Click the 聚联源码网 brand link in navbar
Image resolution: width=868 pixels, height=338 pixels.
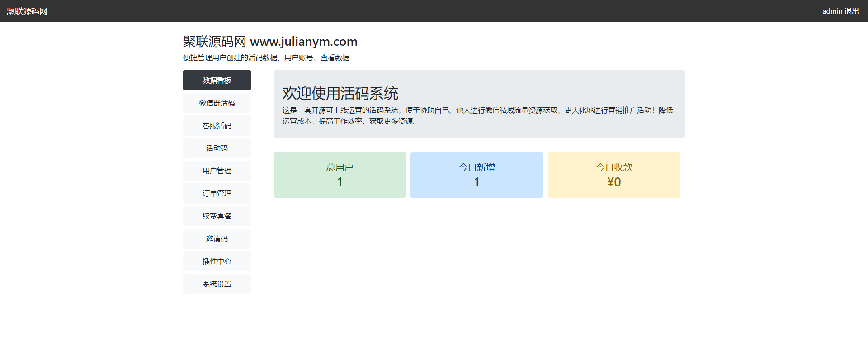coord(27,11)
